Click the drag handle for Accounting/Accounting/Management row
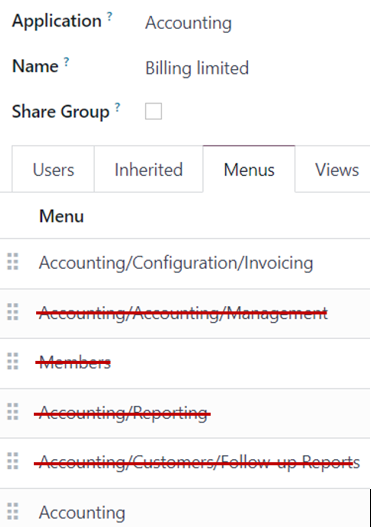 pos(13,312)
